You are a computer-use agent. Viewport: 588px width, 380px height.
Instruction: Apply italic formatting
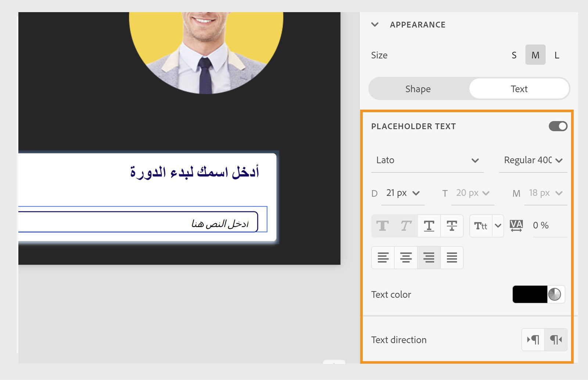click(x=406, y=226)
